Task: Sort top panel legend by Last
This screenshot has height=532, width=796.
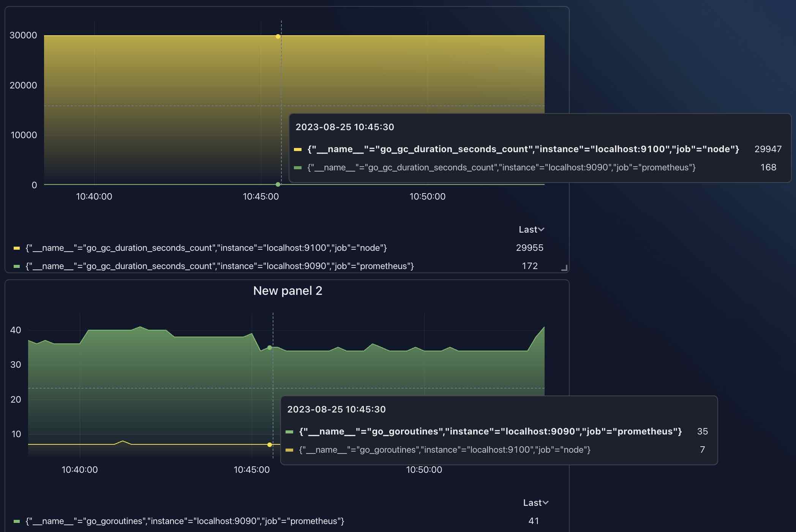Action: (x=531, y=230)
